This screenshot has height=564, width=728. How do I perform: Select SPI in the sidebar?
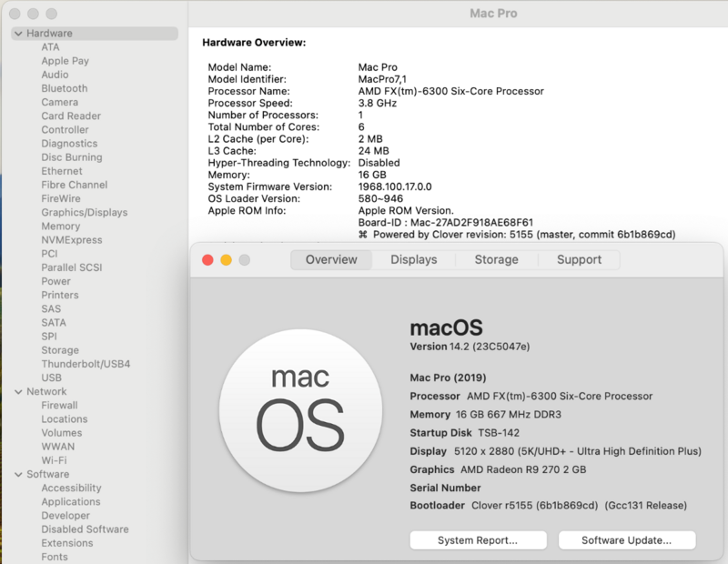49,337
